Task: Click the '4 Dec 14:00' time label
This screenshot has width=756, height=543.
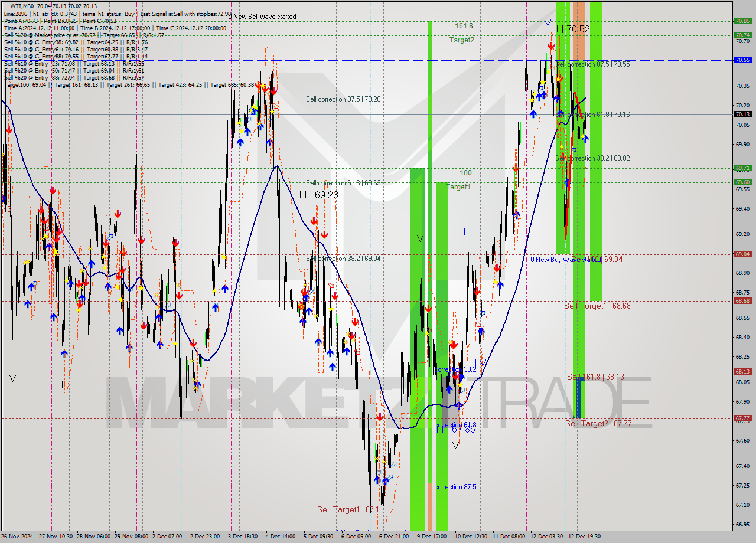Action: (x=280, y=537)
